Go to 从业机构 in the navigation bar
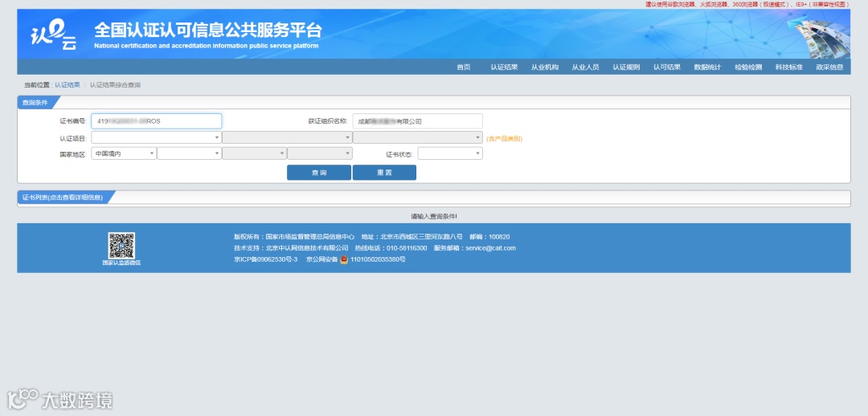 click(x=545, y=67)
